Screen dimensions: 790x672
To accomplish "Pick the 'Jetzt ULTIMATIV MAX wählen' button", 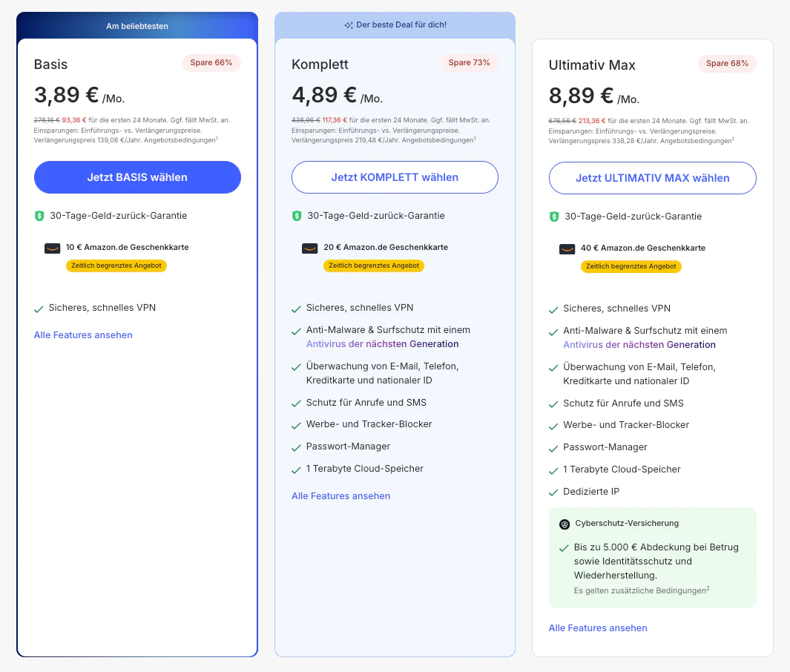I will [653, 178].
